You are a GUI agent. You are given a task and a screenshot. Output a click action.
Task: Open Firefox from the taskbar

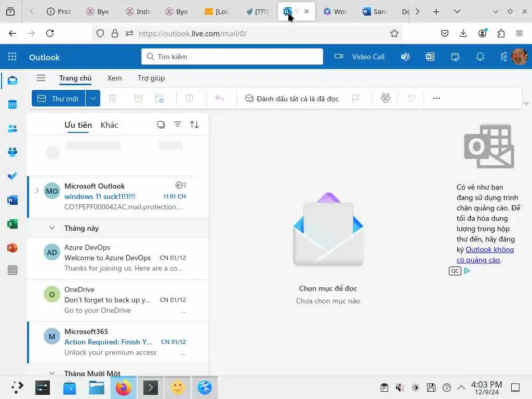pyautogui.click(x=124, y=388)
